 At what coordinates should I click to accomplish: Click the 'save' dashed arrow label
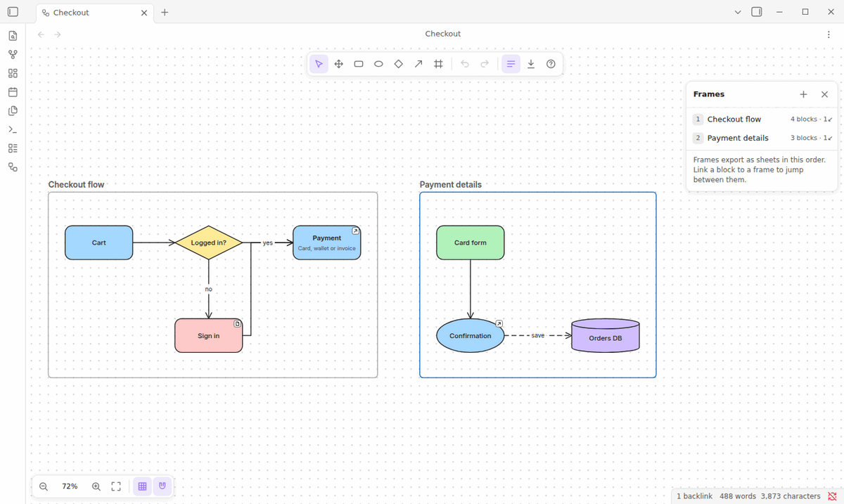pyautogui.click(x=538, y=335)
